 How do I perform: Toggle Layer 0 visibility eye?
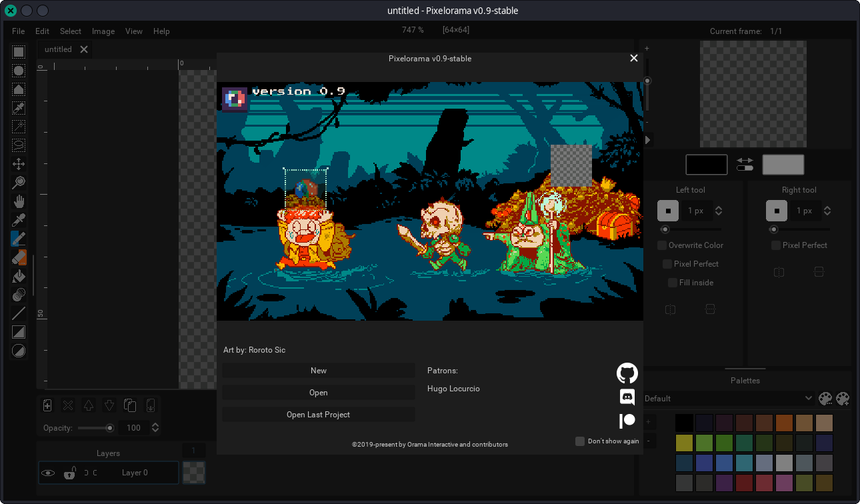[48, 473]
